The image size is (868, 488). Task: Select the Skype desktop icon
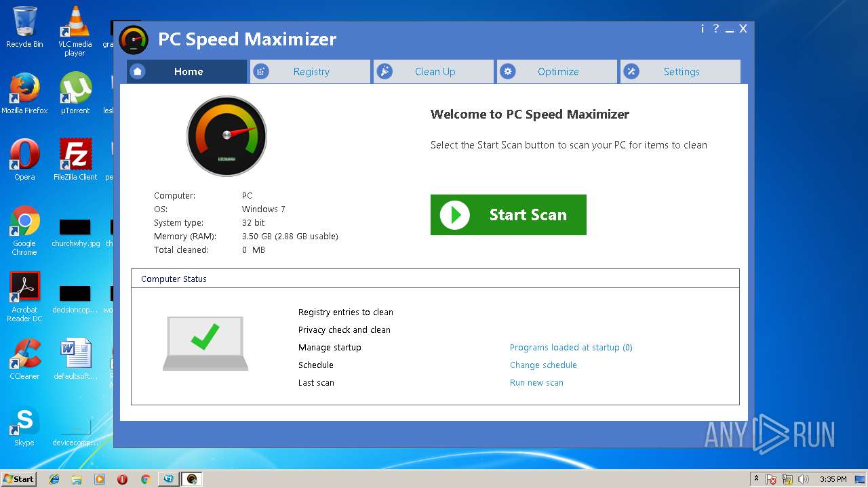click(x=24, y=426)
